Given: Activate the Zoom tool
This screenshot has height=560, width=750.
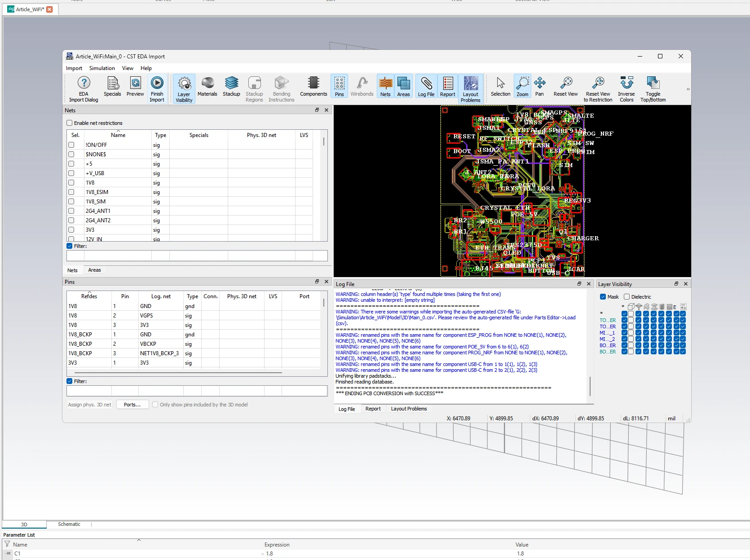Looking at the screenshot, I should click(522, 86).
